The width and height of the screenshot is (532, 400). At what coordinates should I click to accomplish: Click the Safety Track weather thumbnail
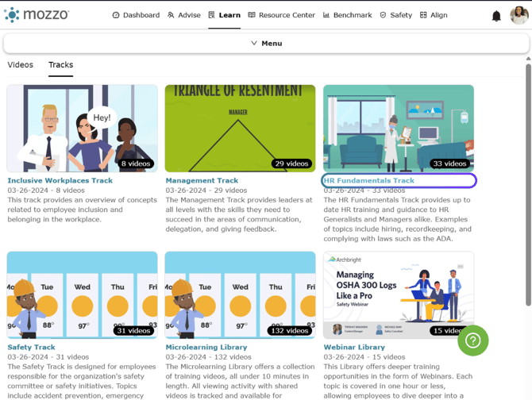coord(82,295)
